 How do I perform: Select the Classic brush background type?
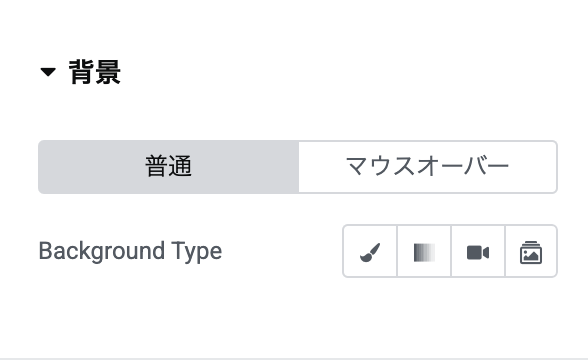click(370, 251)
